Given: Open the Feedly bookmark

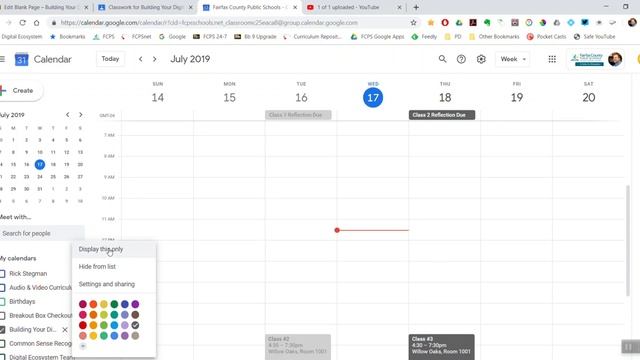Looking at the screenshot, I should coord(424,37).
